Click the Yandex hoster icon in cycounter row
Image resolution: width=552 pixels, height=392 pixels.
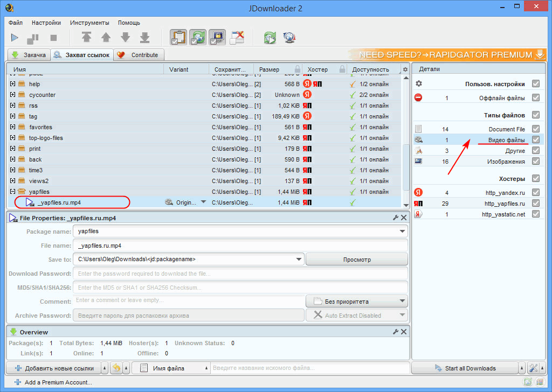pyautogui.click(x=307, y=95)
